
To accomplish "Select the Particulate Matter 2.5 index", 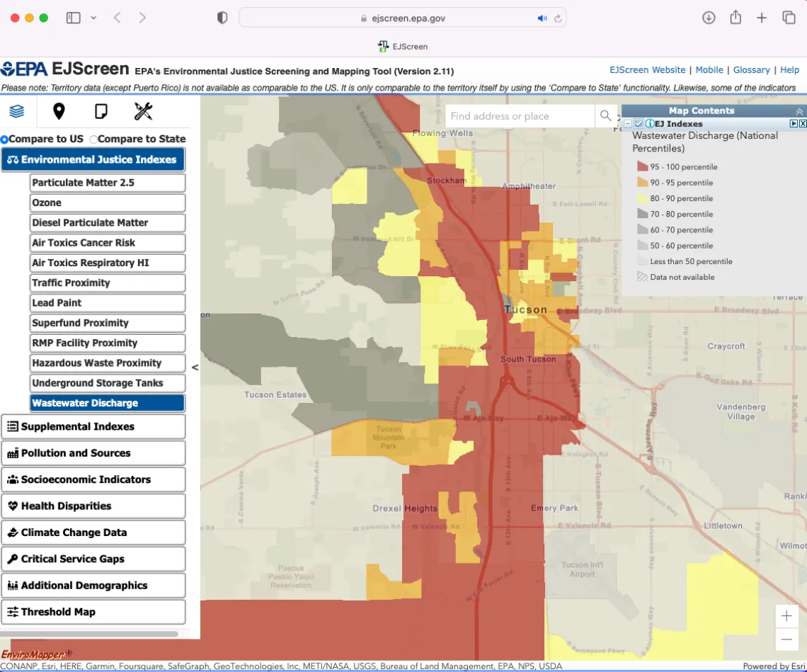I will (108, 183).
